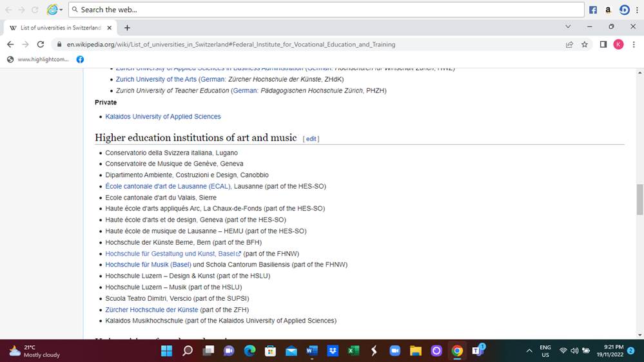Click the Internet Explorer logo icon

pos(52,10)
